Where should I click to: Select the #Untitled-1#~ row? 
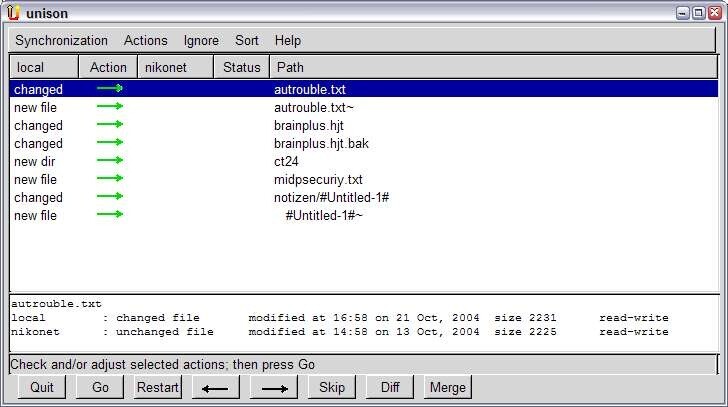pos(364,215)
